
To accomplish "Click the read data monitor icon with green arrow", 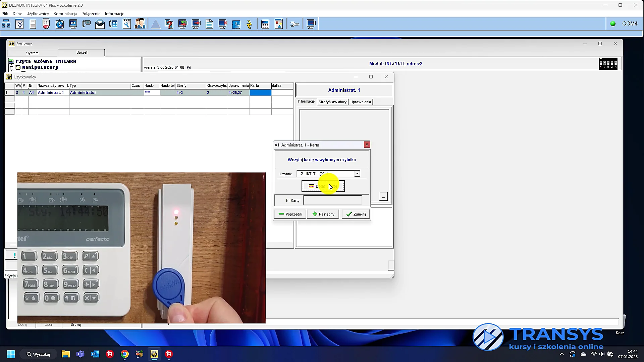I will 182,24.
